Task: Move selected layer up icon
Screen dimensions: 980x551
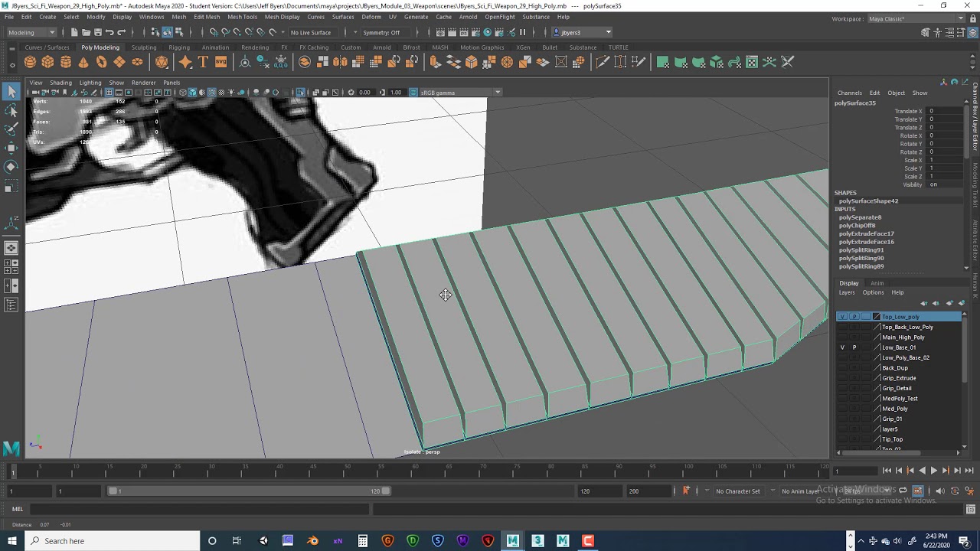Action: click(923, 303)
